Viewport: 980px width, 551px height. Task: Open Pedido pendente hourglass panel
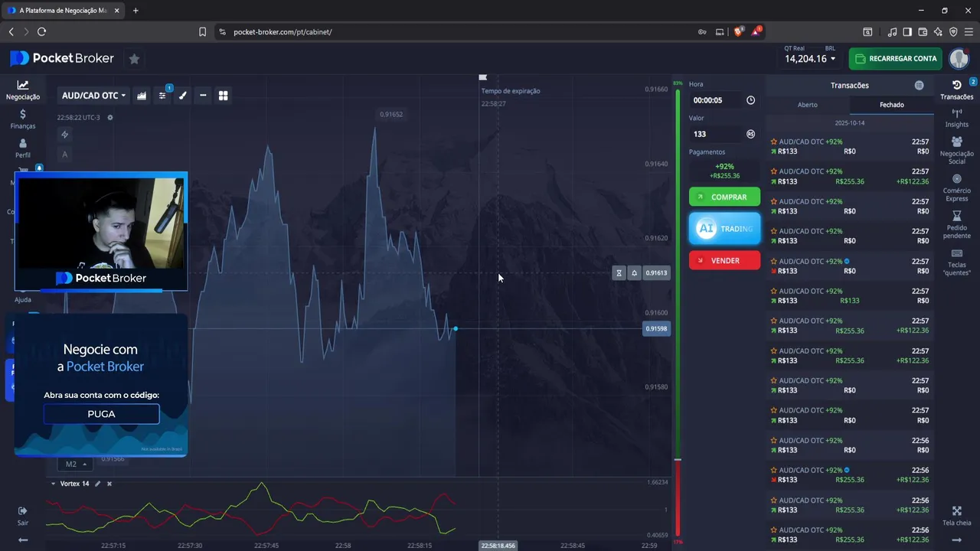coord(956,225)
